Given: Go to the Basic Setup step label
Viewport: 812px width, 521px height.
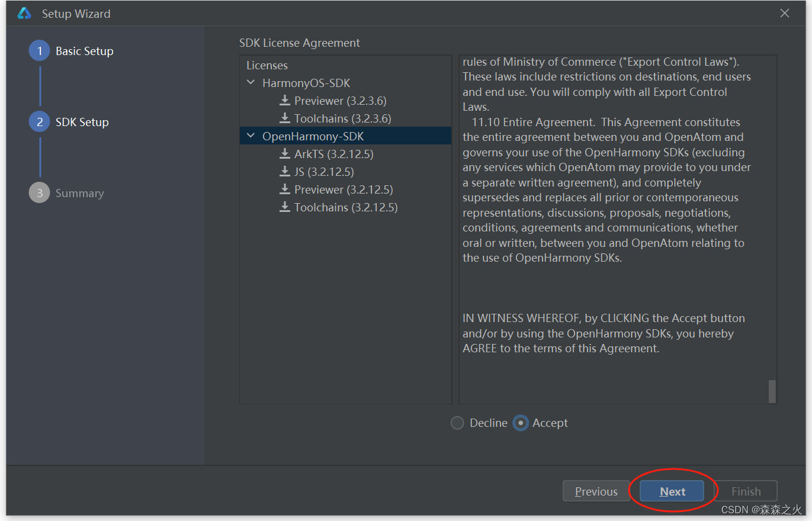Looking at the screenshot, I should click(85, 51).
